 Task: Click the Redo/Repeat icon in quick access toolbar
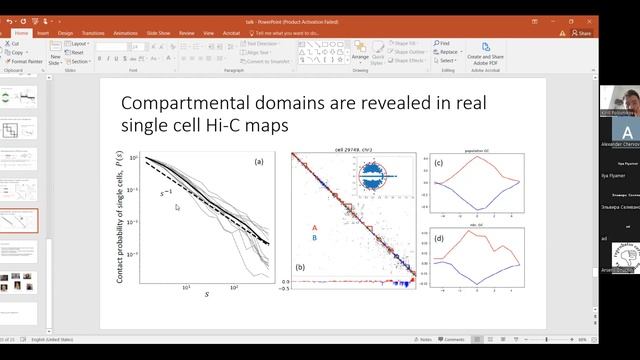click(23, 21)
